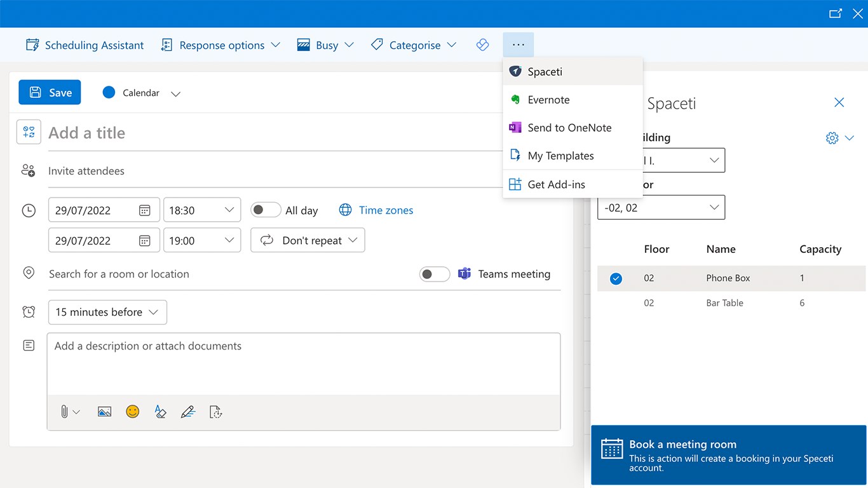Click the formatting eraser icon in editor
This screenshot has width=868, height=488.
click(x=160, y=412)
